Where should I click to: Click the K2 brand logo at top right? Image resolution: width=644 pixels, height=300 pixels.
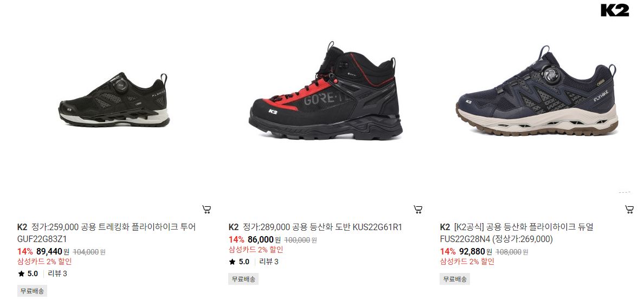point(614,10)
